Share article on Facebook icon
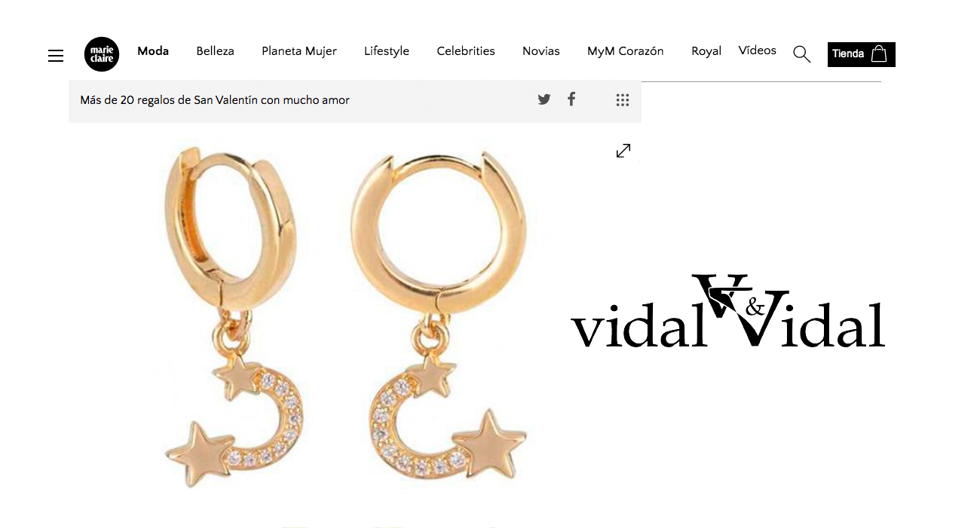 click(571, 99)
